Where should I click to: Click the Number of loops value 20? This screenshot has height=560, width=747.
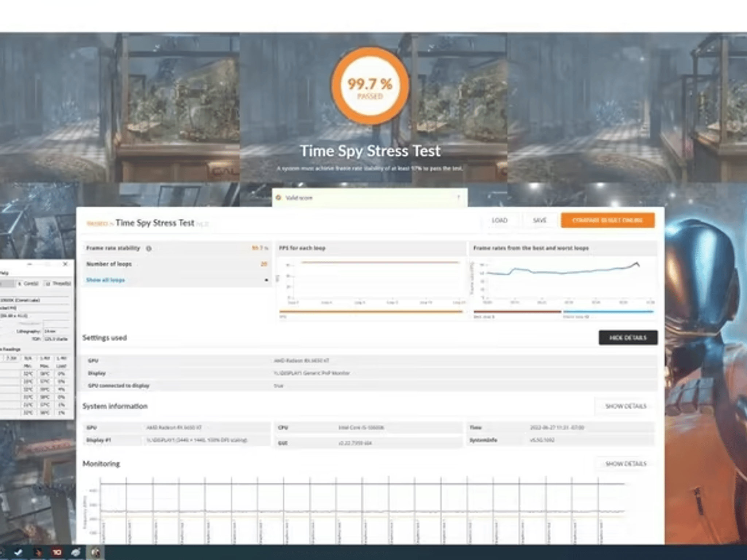(264, 264)
